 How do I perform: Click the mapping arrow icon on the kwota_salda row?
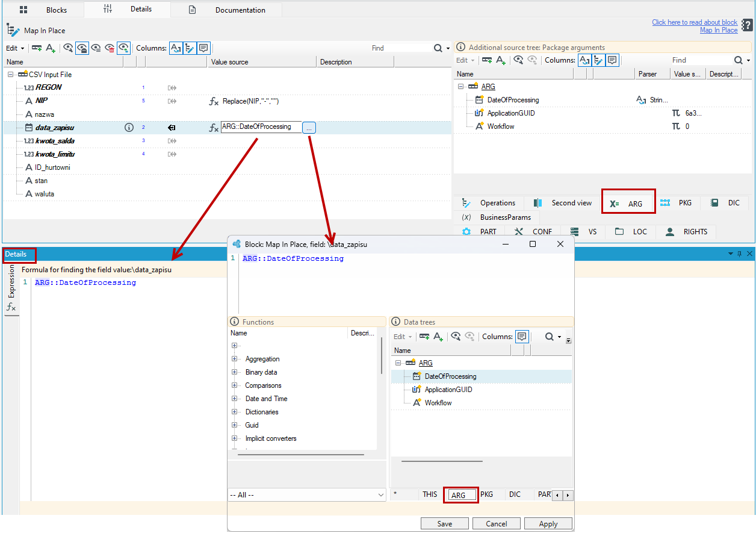(x=172, y=141)
